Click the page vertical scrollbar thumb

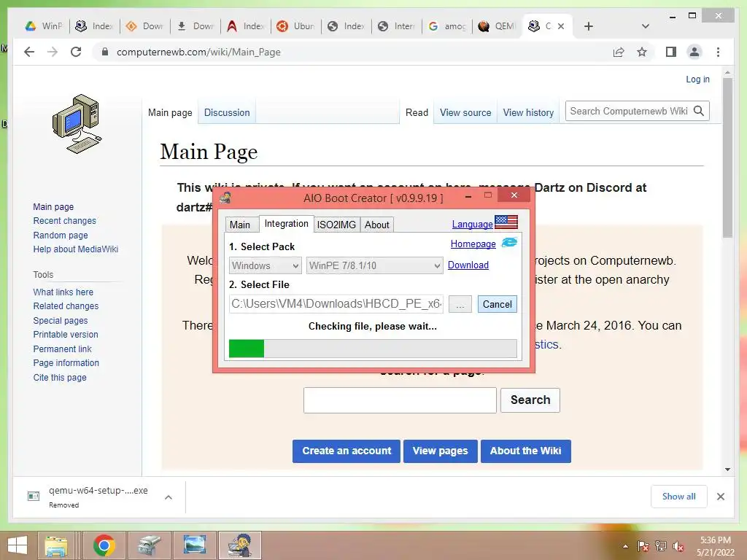tap(727, 157)
